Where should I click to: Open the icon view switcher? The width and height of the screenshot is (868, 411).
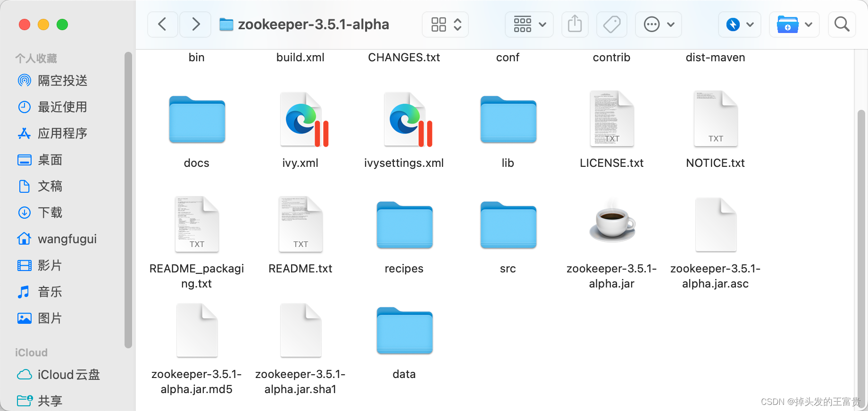click(445, 24)
